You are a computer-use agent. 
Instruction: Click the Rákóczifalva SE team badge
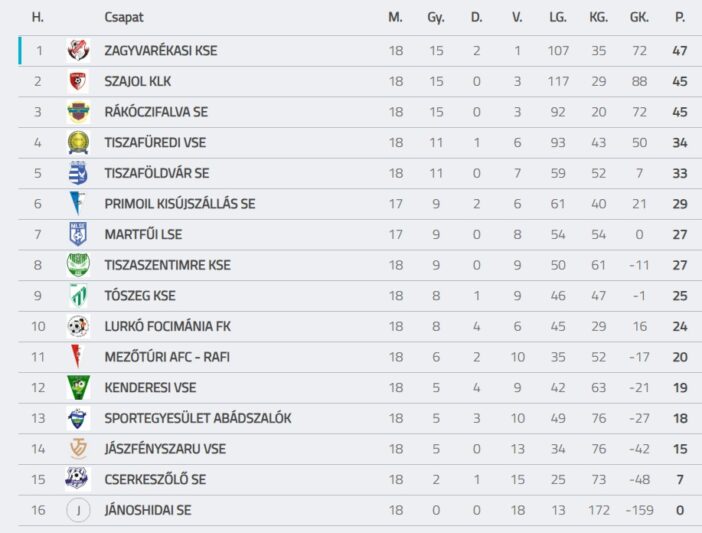(77, 112)
